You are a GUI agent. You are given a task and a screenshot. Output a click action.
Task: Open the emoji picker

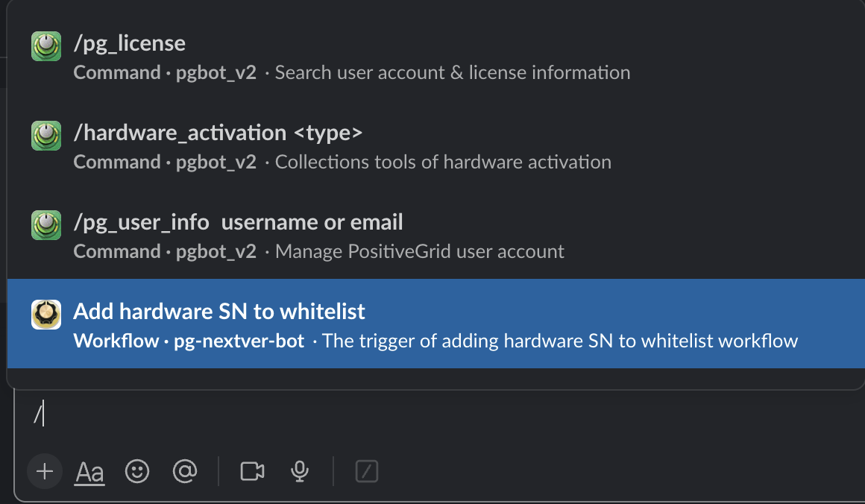click(x=137, y=471)
